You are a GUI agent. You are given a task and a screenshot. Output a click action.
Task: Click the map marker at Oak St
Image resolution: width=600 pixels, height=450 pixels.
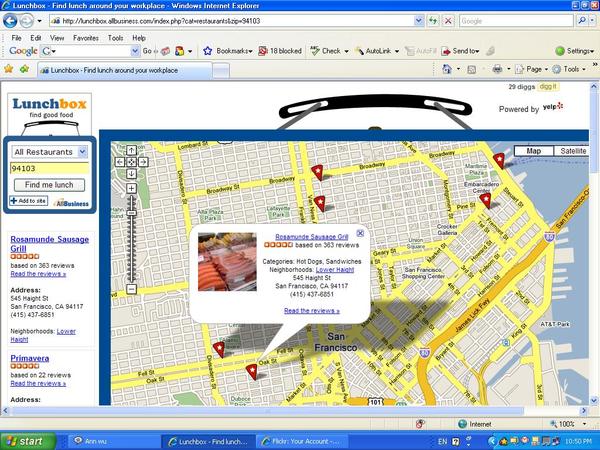pyautogui.click(x=252, y=372)
